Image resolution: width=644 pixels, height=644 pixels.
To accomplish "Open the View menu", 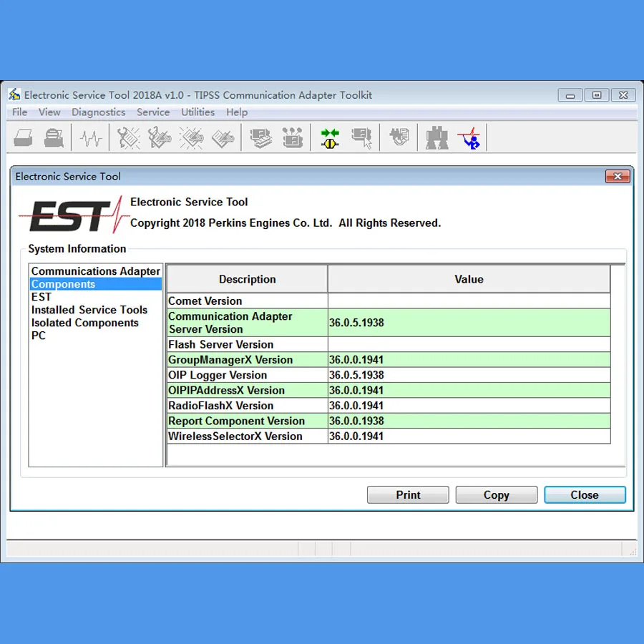I will pyautogui.click(x=49, y=112).
